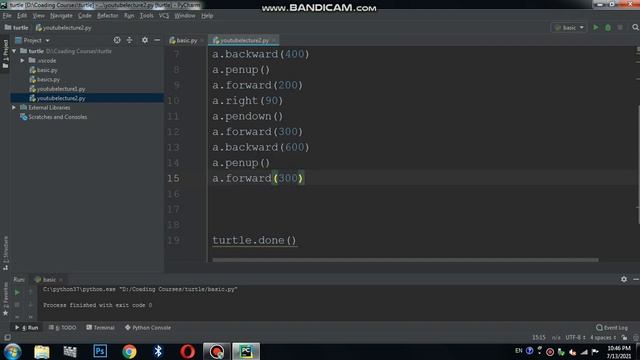Click the Action Center flag tray icon
Screen dimensions: 640x360
pyautogui.click(x=595, y=351)
